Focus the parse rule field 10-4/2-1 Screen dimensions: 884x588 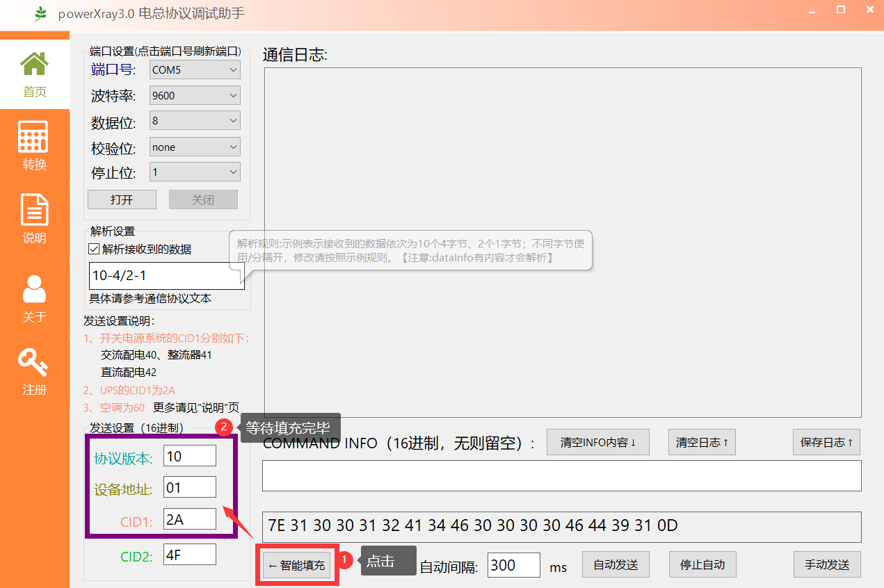167,276
